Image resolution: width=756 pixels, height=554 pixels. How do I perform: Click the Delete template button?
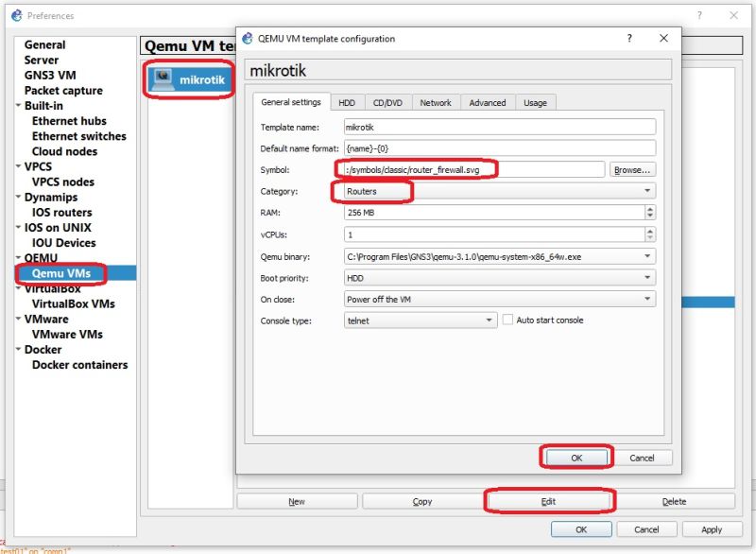[674, 501]
